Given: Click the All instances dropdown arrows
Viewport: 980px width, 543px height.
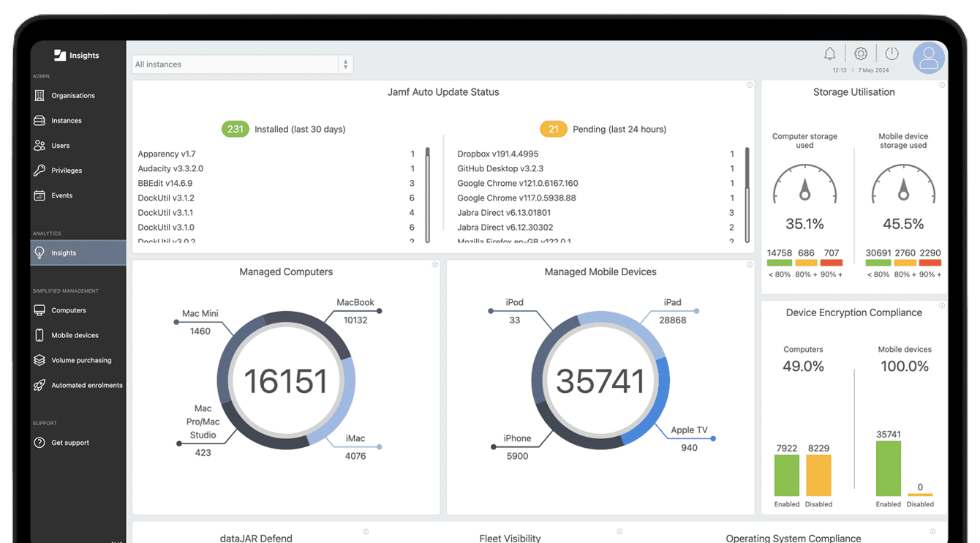Looking at the screenshot, I should (x=345, y=64).
